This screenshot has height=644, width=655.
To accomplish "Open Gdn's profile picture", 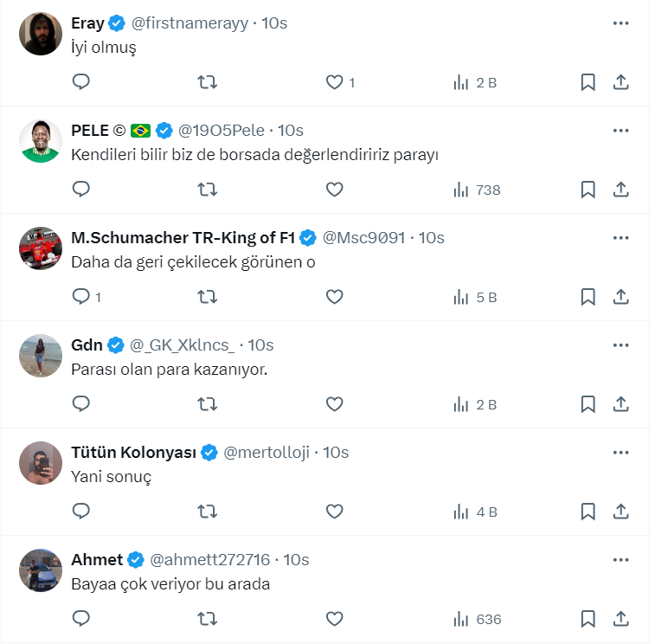I will click(41, 355).
